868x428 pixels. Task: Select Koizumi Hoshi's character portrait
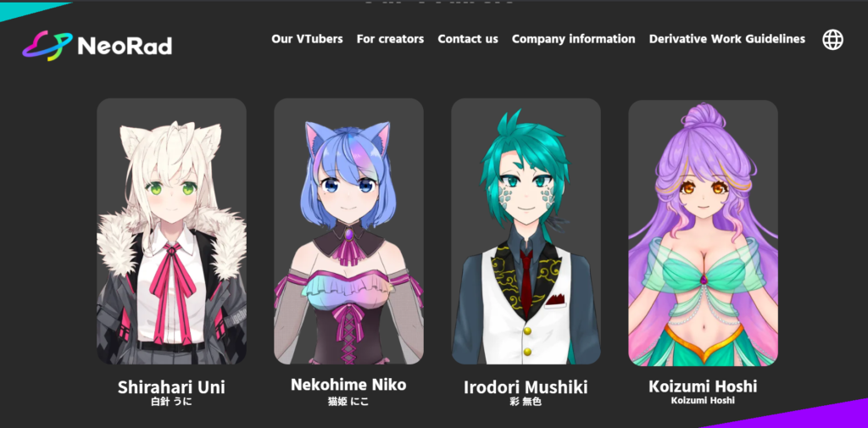click(703, 232)
